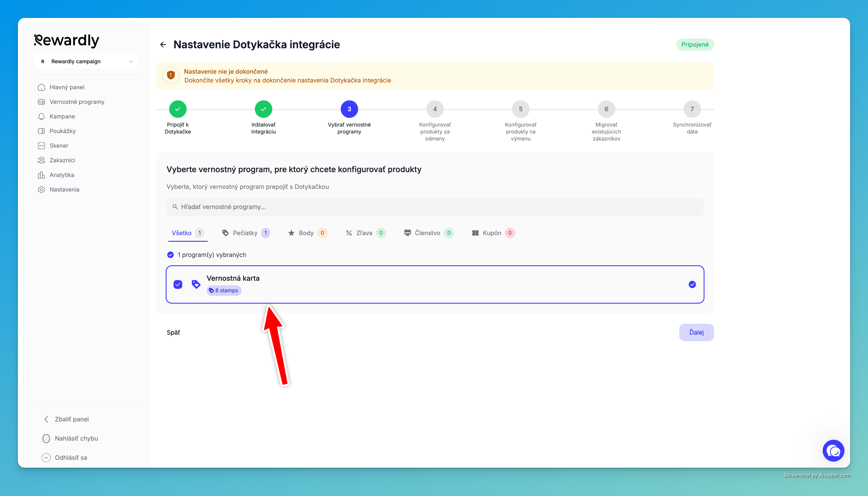Go to step 4 Konfigurovať produkty za odmeny
Image resolution: width=868 pixels, height=496 pixels.
click(x=435, y=109)
